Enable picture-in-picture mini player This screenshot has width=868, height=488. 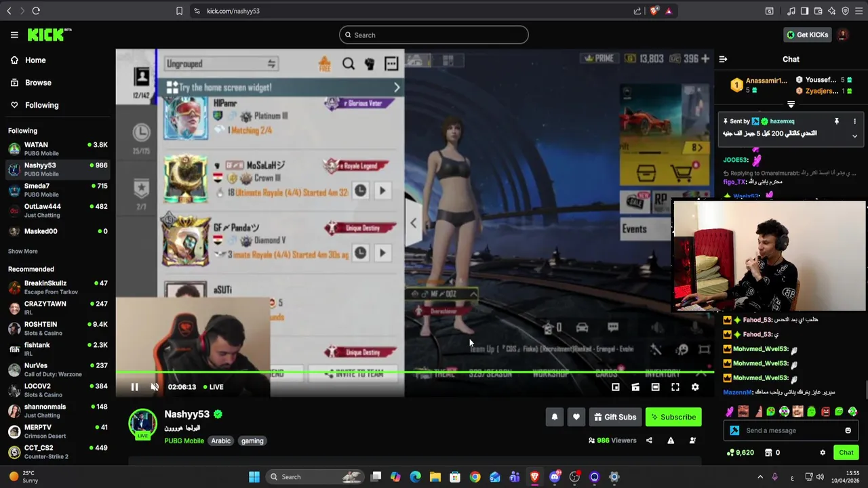[616, 387]
